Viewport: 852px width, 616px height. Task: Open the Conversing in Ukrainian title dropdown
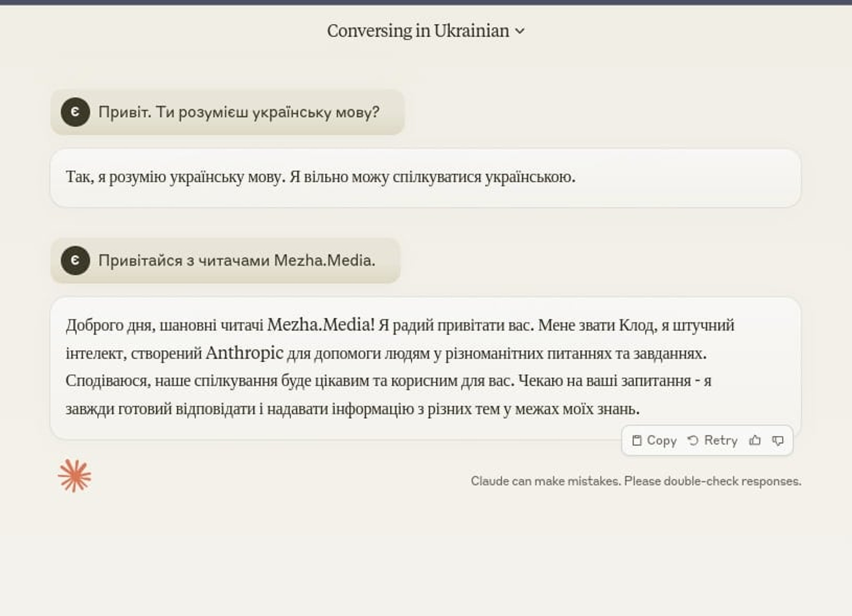tap(426, 31)
